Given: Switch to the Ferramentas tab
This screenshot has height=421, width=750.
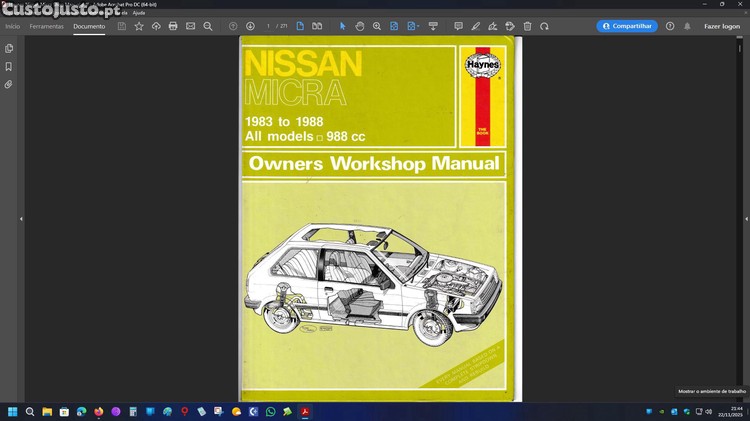Looking at the screenshot, I should [46, 26].
